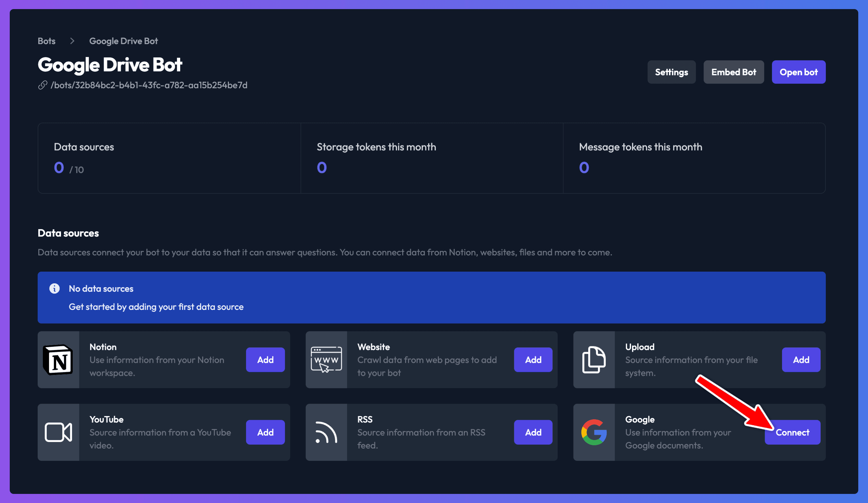Click 'Get started by adding your first data source'
This screenshot has width=868, height=503.
pyautogui.click(x=156, y=307)
